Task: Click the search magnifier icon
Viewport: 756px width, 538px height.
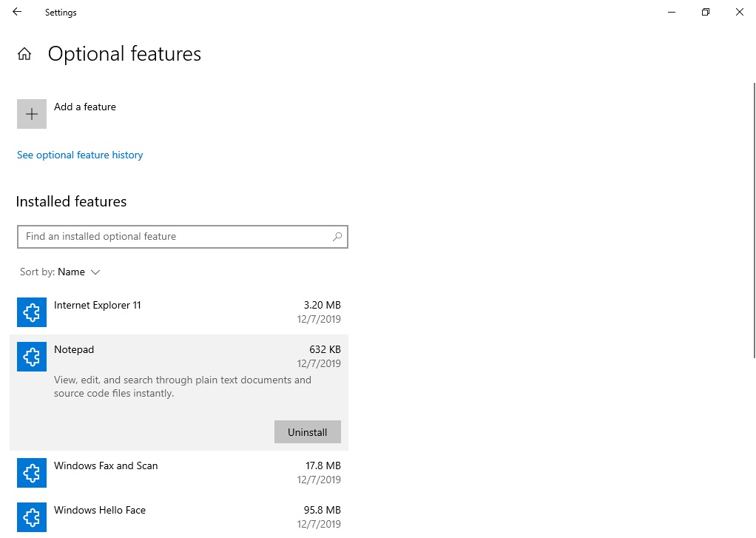Action: [x=337, y=236]
